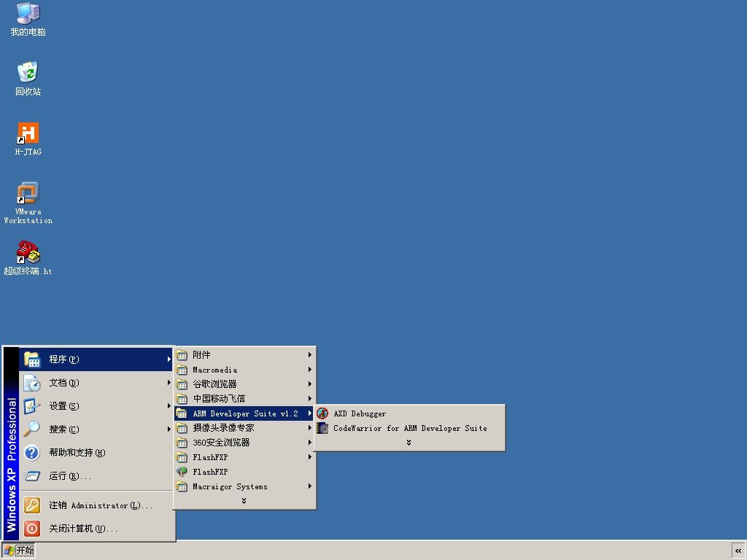Click the Macromedia folder icon

[182, 370]
